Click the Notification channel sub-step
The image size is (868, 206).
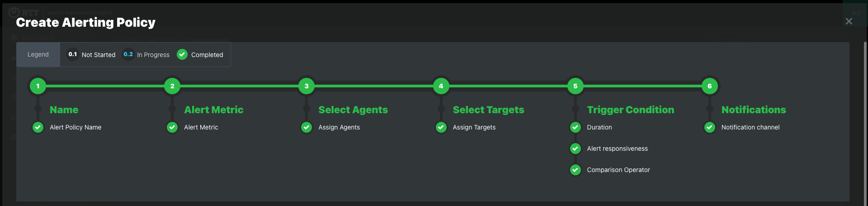pos(750,127)
